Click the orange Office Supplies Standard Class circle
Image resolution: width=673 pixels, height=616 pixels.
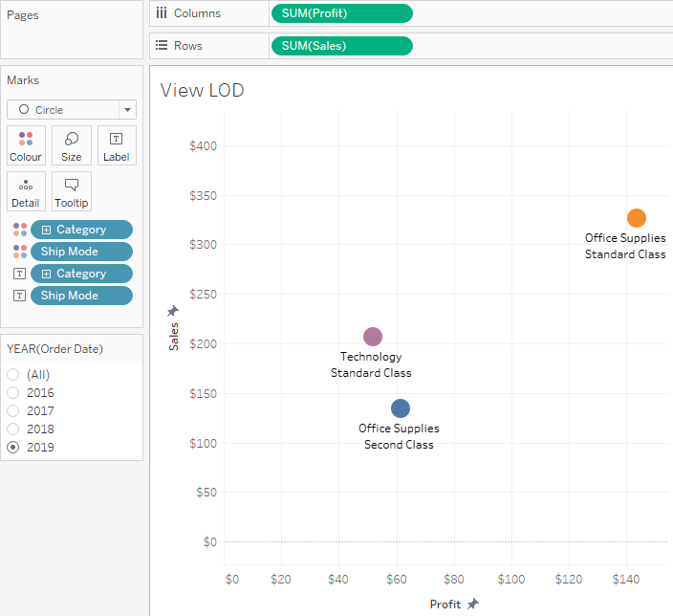pos(637,218)
